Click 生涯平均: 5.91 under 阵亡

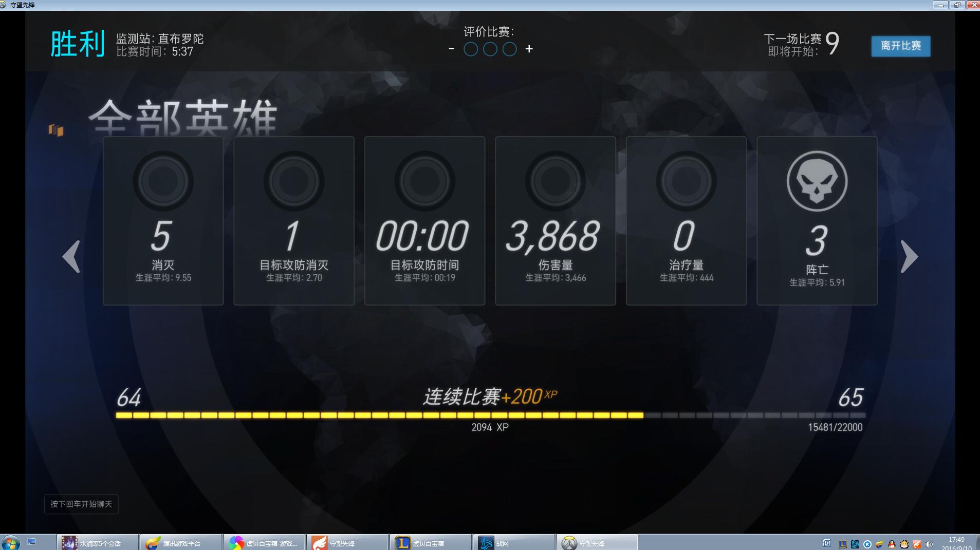817,282
